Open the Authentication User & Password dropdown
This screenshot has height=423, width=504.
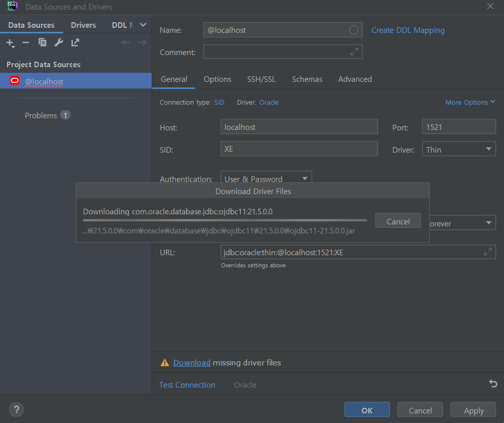[266, 177]
